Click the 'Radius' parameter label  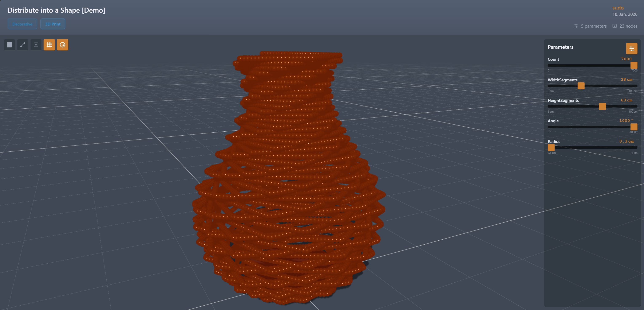coord(554,141)
